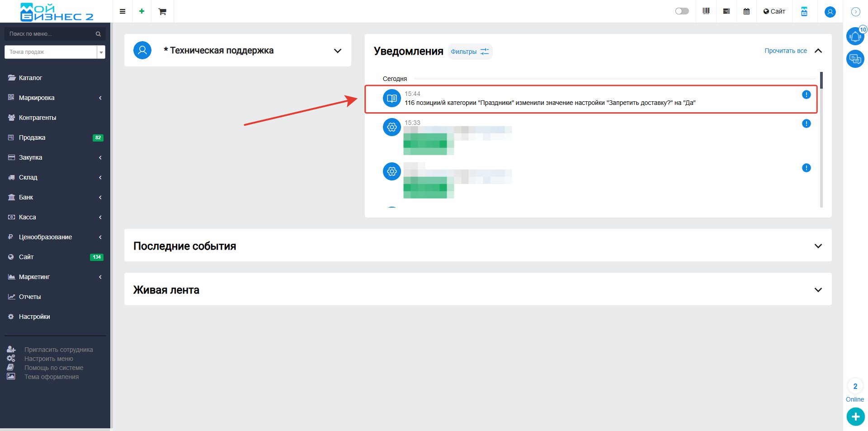Viewport: 868px width, 431px height.
Task: Open the bell notifications icon with badge
Action: click(855, 36)
